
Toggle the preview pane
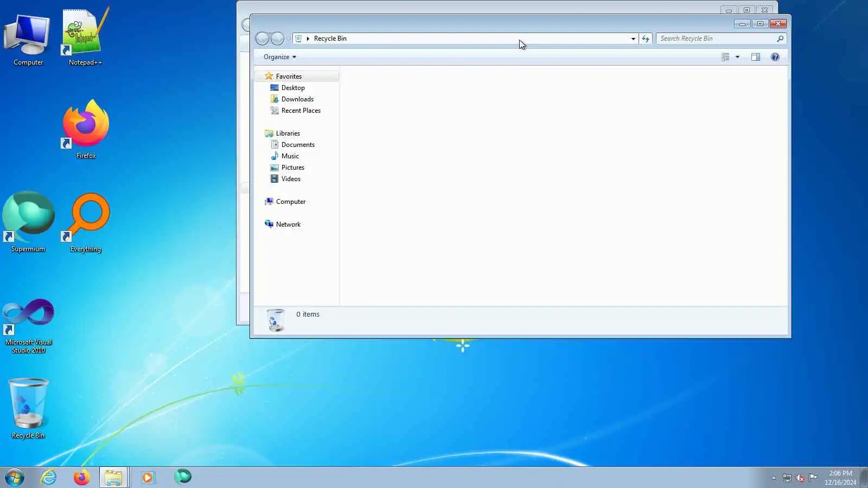[x=756, y=57]
